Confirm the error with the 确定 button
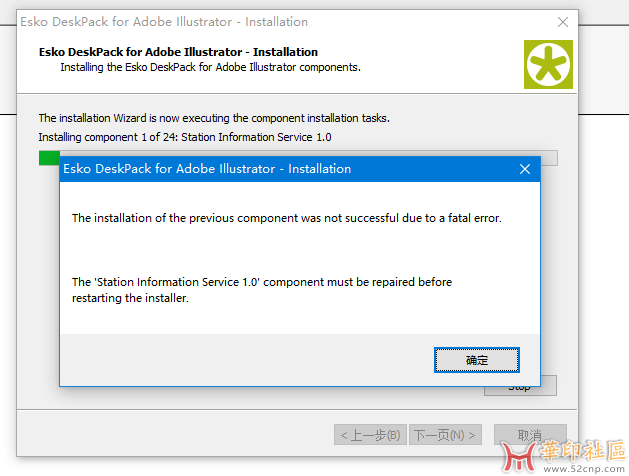Screen dimensions: 629x476 tap(477, 360)
